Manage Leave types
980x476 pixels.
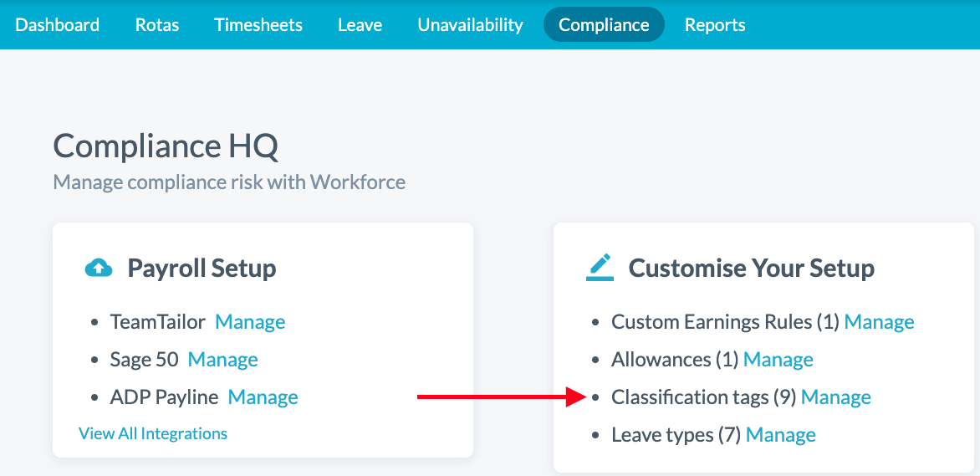click(x=780, y=435)
